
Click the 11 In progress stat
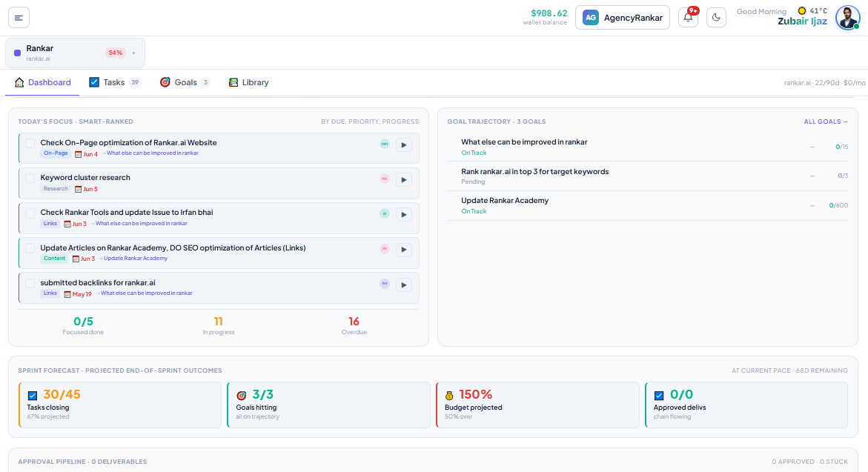pyautogui.click(x=218, y=325)
